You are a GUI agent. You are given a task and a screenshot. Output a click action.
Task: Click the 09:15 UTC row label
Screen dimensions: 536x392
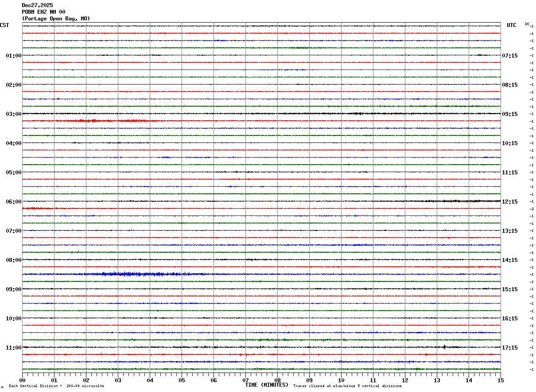click(x=510, y=114)
